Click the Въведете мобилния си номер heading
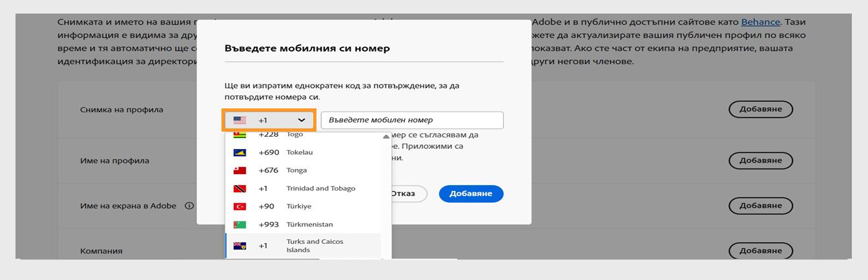The height and width of the screenshot is (280, 868). point(307,48)
